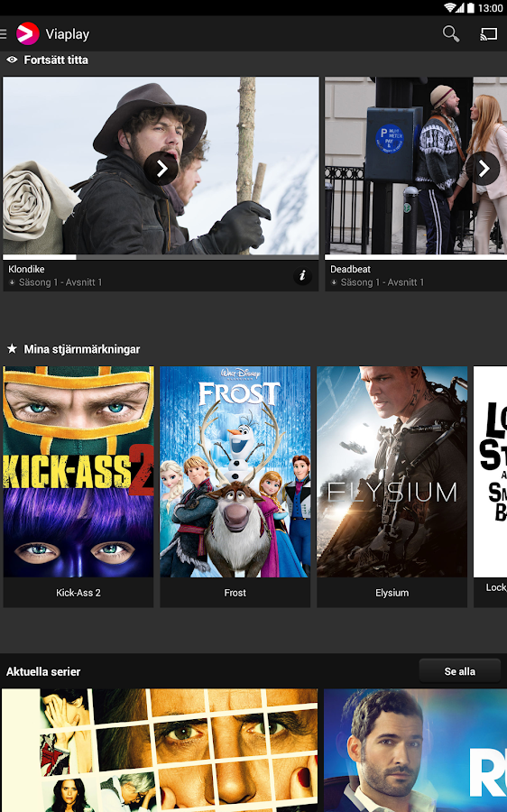Open Kick-Ass 2 poster

(78, 472)
